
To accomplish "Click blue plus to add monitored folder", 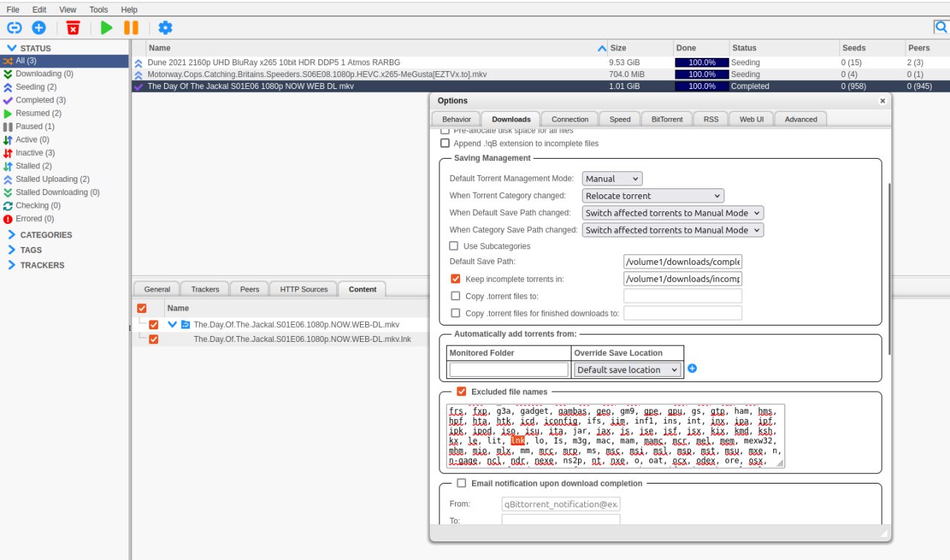I will [x=692, y=369].
